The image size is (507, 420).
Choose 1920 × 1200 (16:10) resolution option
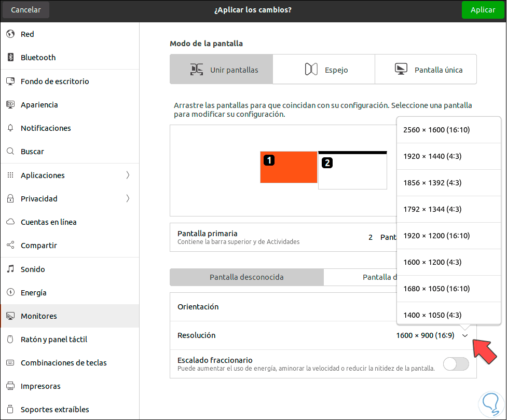(436, 236)
